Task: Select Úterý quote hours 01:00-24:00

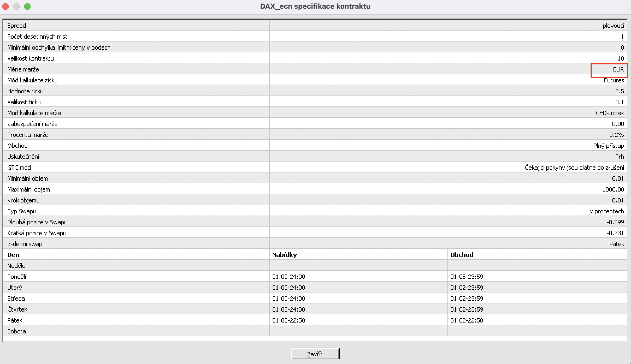Action: (288, 288)
